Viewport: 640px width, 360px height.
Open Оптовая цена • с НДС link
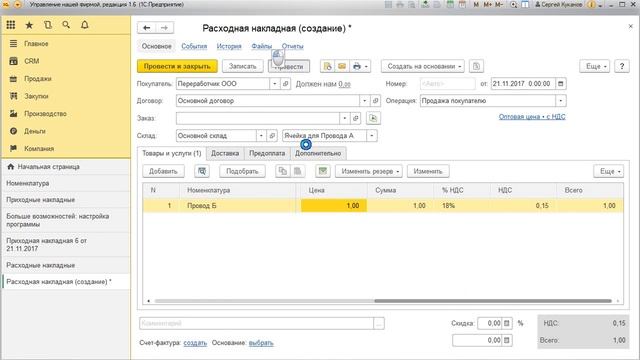[x=532, y=117]
